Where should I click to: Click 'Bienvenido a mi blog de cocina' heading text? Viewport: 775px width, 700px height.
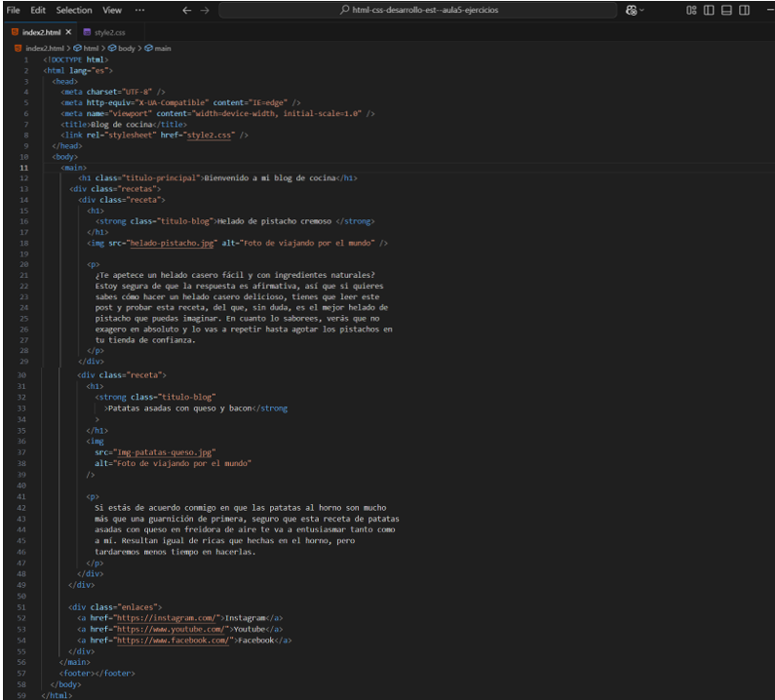click(270, 178)
